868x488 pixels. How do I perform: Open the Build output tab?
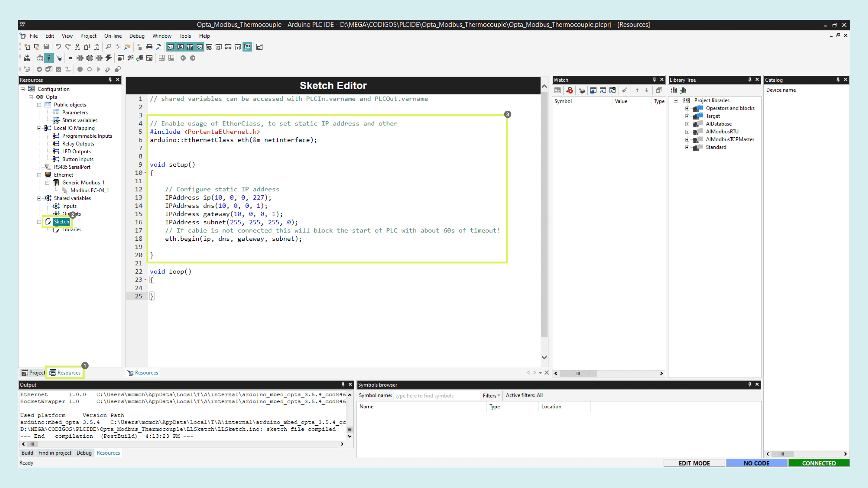pyautogui.click(x=27, y=453)
